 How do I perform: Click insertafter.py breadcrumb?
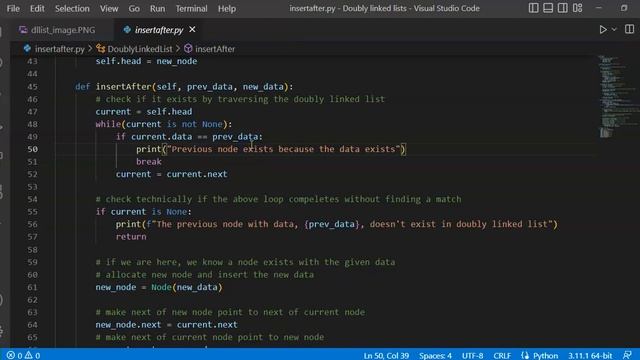pyautogui.click(x=60, y=49)
